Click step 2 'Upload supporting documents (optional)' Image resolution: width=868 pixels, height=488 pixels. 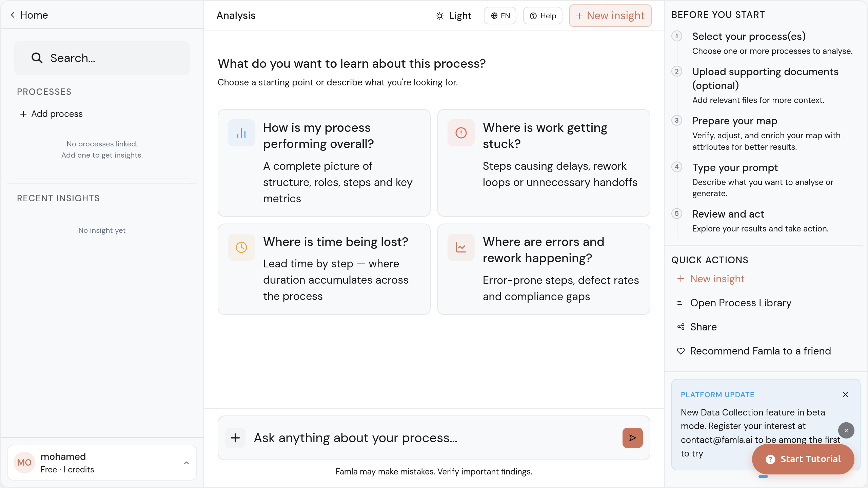[765, 79]
